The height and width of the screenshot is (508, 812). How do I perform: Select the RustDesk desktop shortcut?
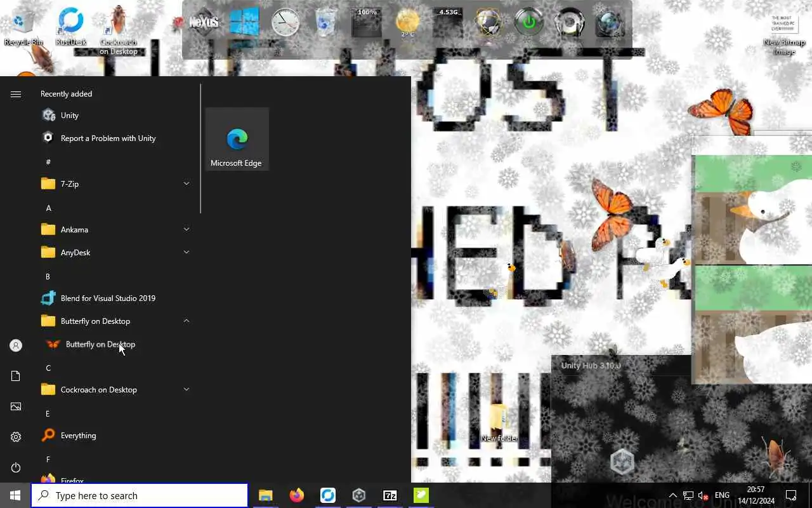[70, 27]
